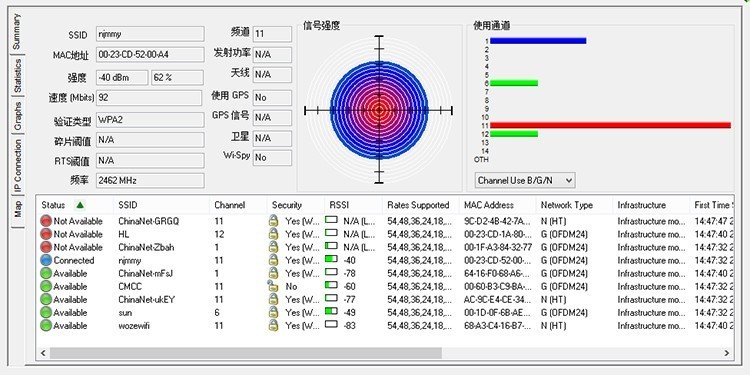Click the green channel 6 usage bar
Image resolution: width=750 pixels, height=375 pixels.
(514, 83)
